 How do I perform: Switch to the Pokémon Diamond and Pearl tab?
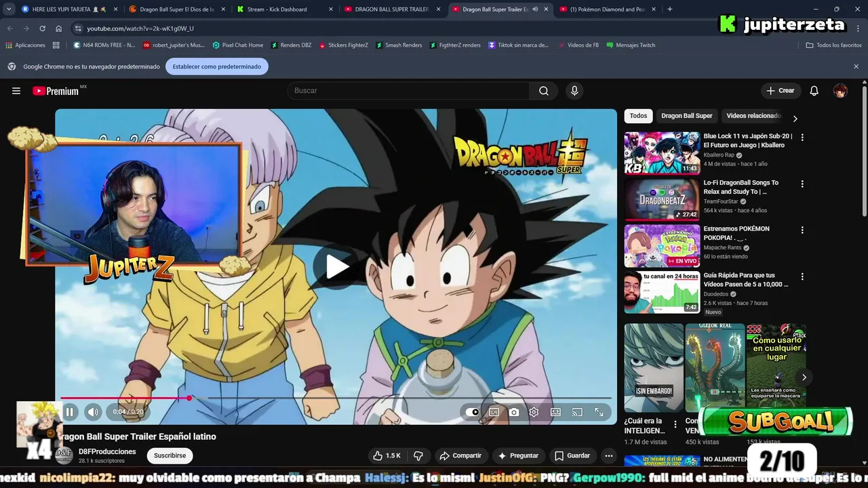[x=607, y=9]
